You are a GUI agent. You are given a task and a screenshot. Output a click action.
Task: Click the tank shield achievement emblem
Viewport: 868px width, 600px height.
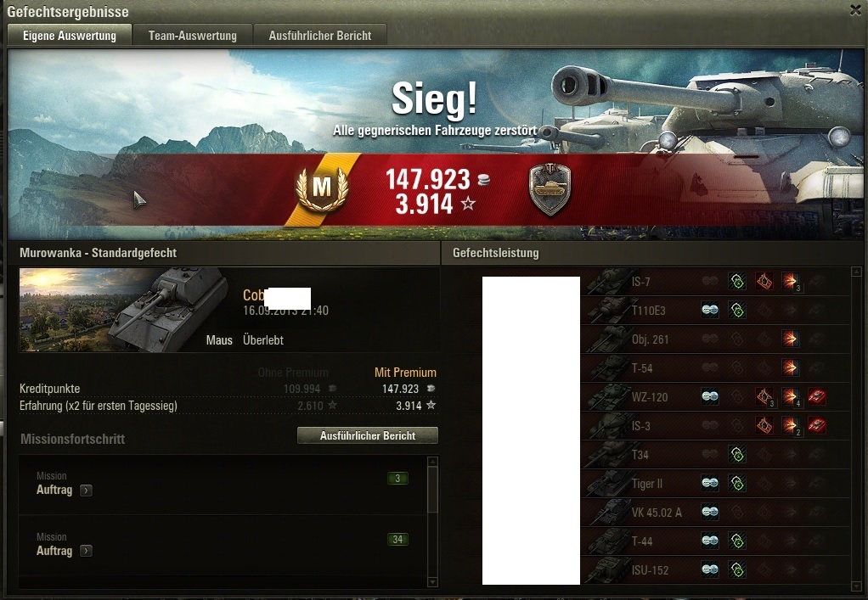coord(550,188)
